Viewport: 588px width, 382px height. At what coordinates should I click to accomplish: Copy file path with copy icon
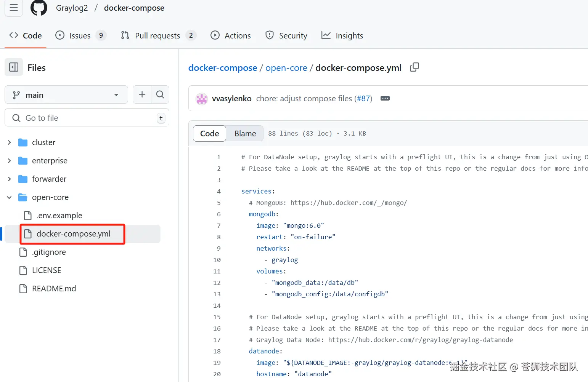(x=414, y=67)
